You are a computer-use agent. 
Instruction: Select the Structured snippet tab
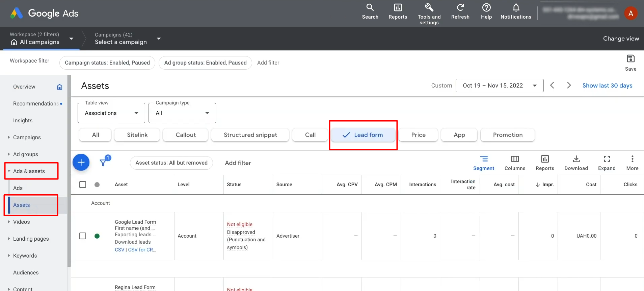pyautogui.click(x=250, y=135)
